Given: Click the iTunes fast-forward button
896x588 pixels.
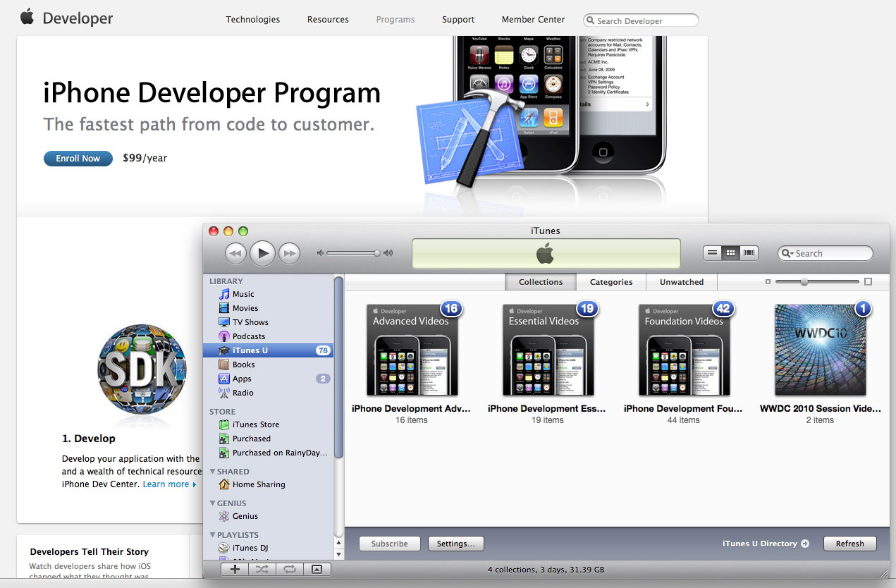Looking at the screenshot, I should click(289, 253).
